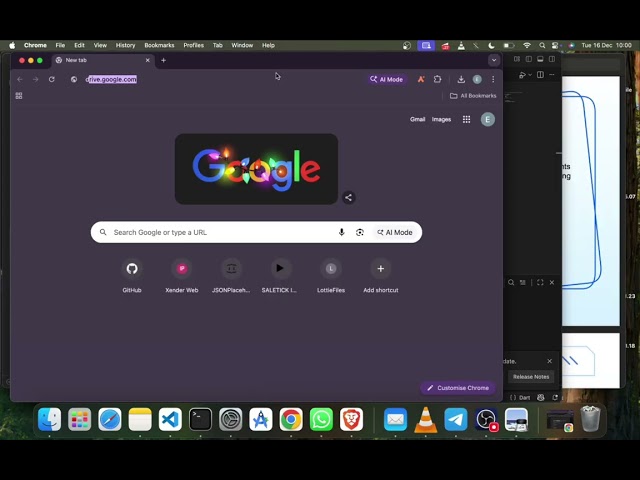The image size is (640, 480).
Task: Toggle Focus moon icon in menu bar
Action: point(491,45)
